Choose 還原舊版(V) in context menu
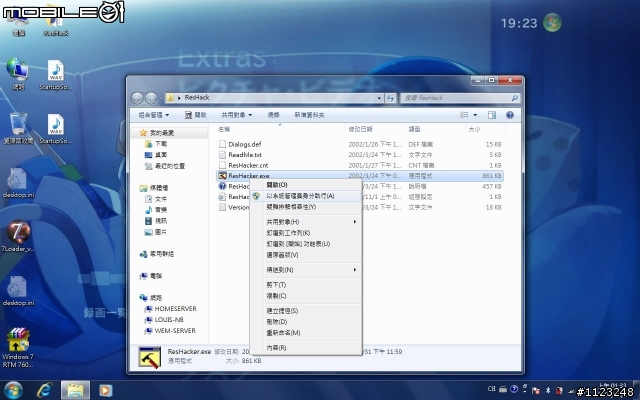The width and height of the screenshot is (640, 400). point(306,255)
